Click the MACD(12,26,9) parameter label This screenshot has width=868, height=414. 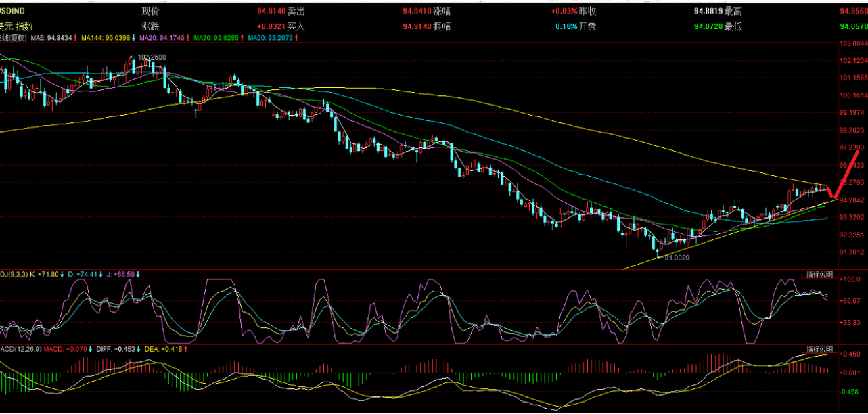[x=20, y=349]
